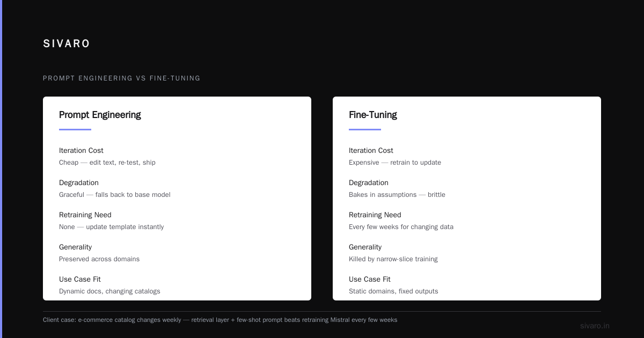Click 'Killed by narrow-slice training' text
644x338 pixels.
(x=393, y=259)
